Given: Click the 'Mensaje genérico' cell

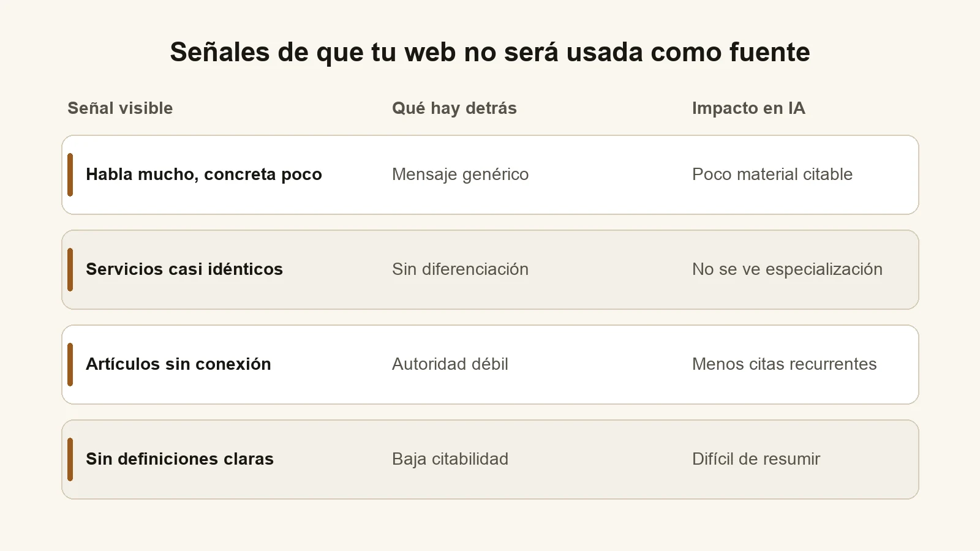Looking at the screenshot, I should point(460,174).
